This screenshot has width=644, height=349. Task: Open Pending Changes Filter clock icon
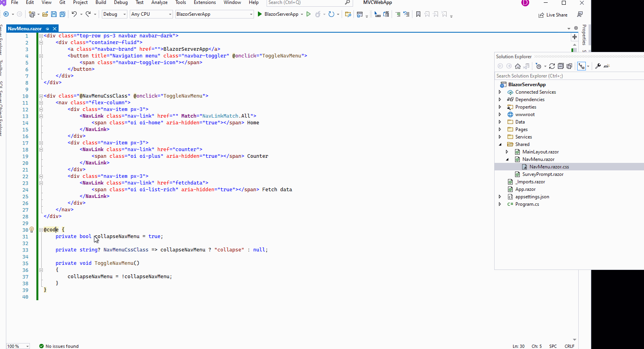[x=539, y=66]
